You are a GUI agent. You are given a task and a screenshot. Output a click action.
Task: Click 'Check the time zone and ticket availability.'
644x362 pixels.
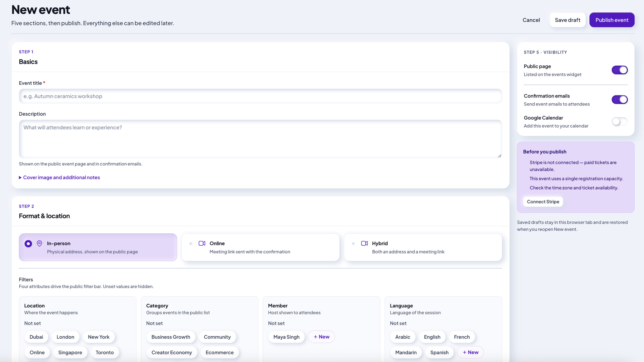(x=574, y=188)
